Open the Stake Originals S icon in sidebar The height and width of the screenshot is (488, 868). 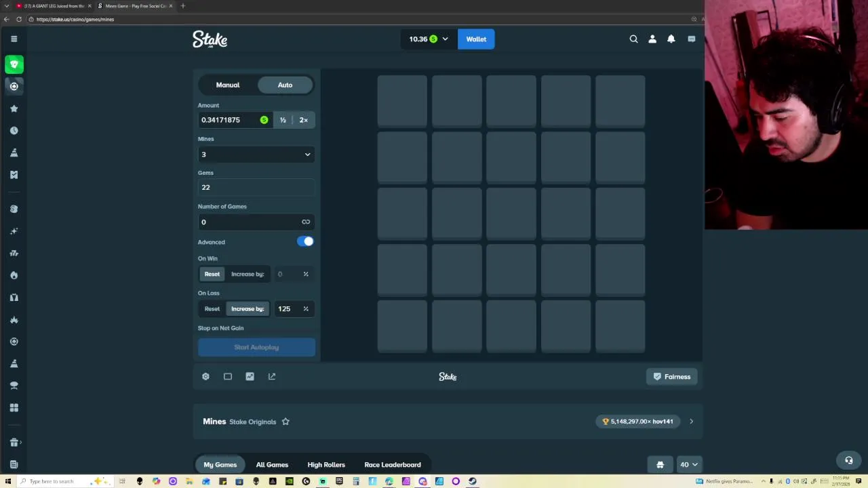(14, 209)
